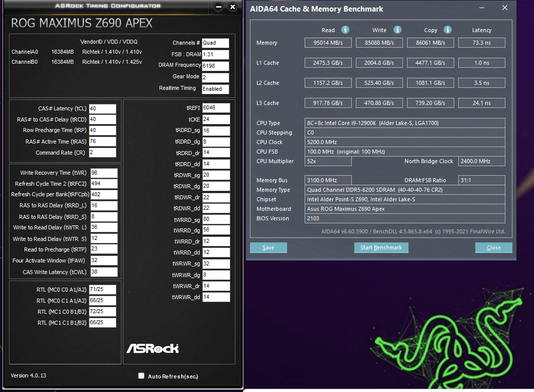The width and height of the screenshot is (534, 392).
Task: Click the RAS# Active Time (tRAS) field
Action: (102, 142)
